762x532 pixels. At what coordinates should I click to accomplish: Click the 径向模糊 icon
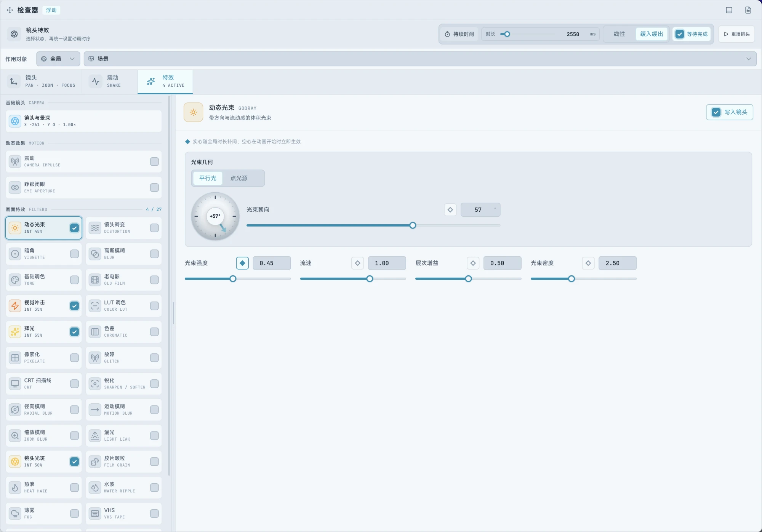[15, 410]
